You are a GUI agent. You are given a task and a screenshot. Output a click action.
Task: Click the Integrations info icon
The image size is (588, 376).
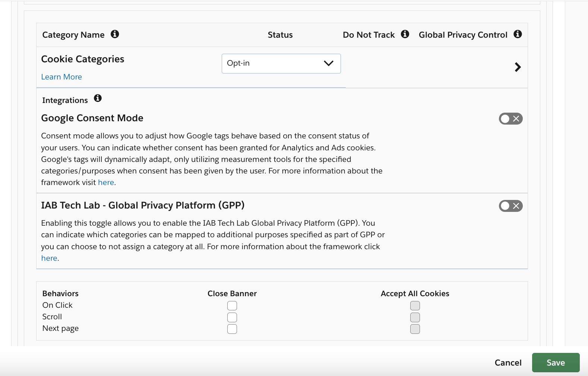(x=98, y=98)
